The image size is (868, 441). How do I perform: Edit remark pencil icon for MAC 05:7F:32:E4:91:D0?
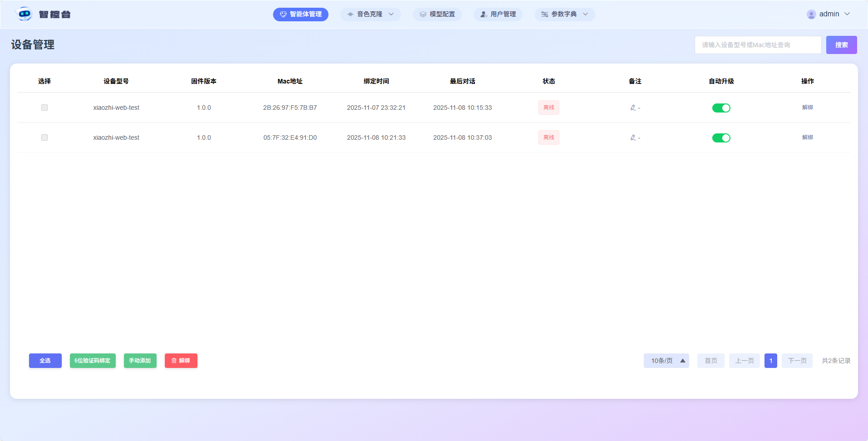[633, 137]
